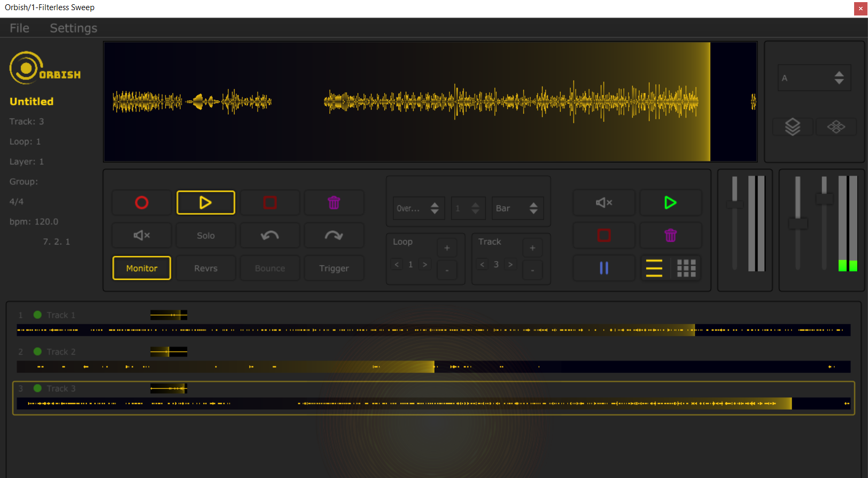Add a loop with the Loop plus button

point(447,248)
